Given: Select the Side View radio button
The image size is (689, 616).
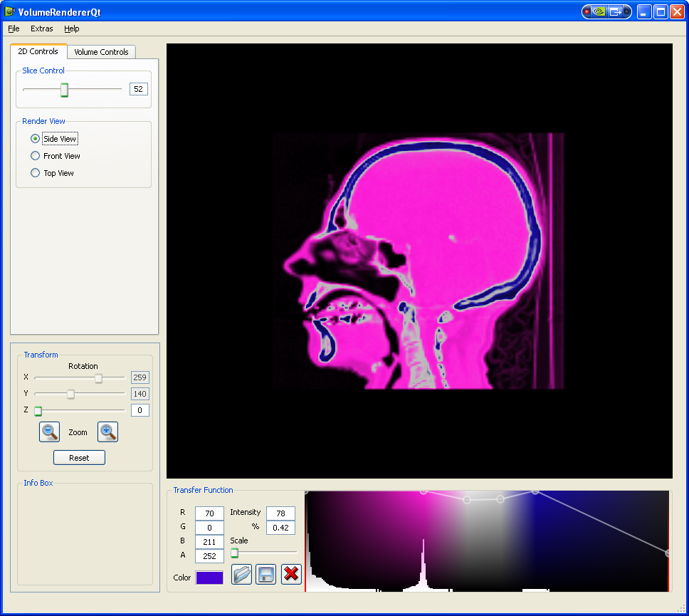Looking at the screenshot, I should (x=36, y=139).
